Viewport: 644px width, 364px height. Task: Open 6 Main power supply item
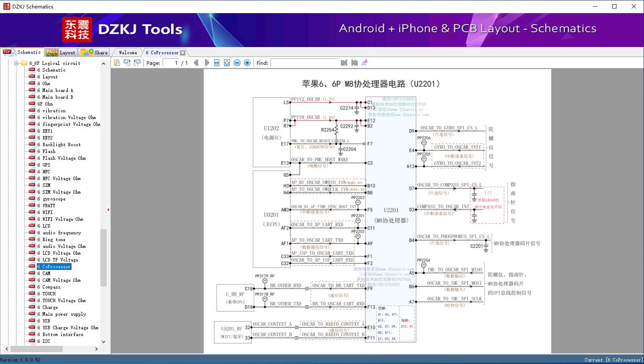pyautogui.click(x=61, y=314)
